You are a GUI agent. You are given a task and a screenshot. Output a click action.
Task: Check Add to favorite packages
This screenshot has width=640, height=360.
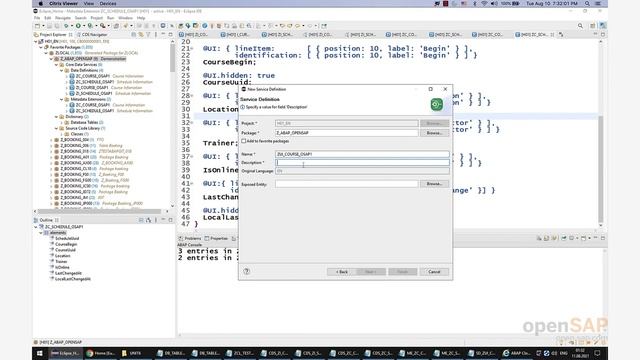click(244, 141)
